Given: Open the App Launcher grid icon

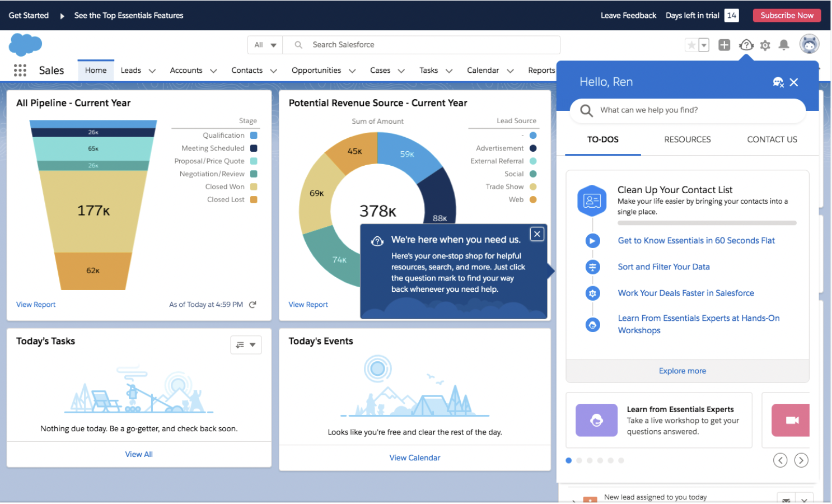Looking at the screenshot, I should 20,70.
